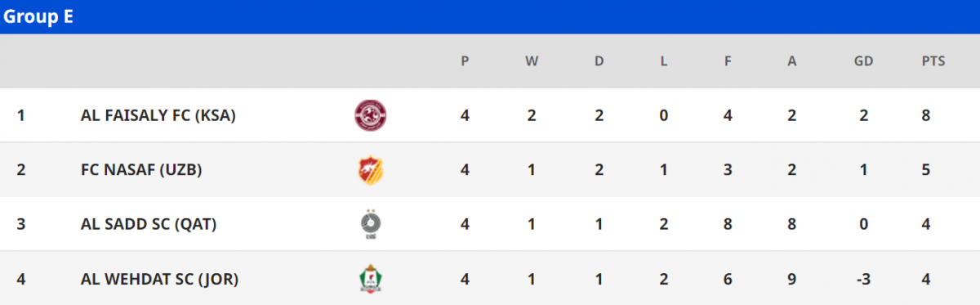Viewport: 980px width, 305px height.
Task: Click the Al Wehdat SC club crest
Action: pos(371,279)
